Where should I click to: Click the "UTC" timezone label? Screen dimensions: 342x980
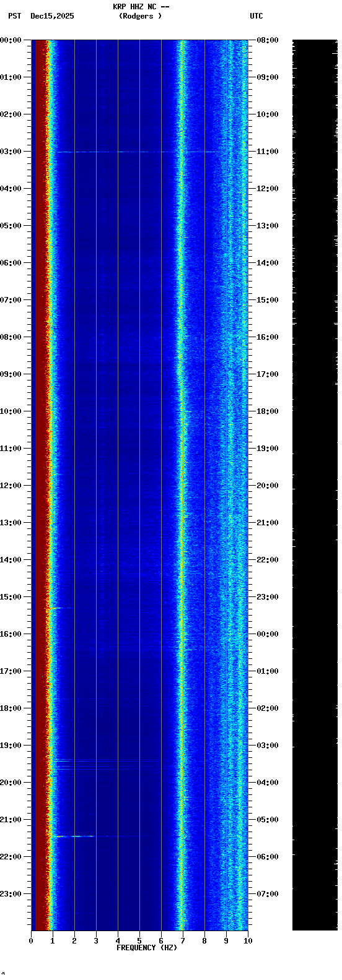tap(256, 16)
